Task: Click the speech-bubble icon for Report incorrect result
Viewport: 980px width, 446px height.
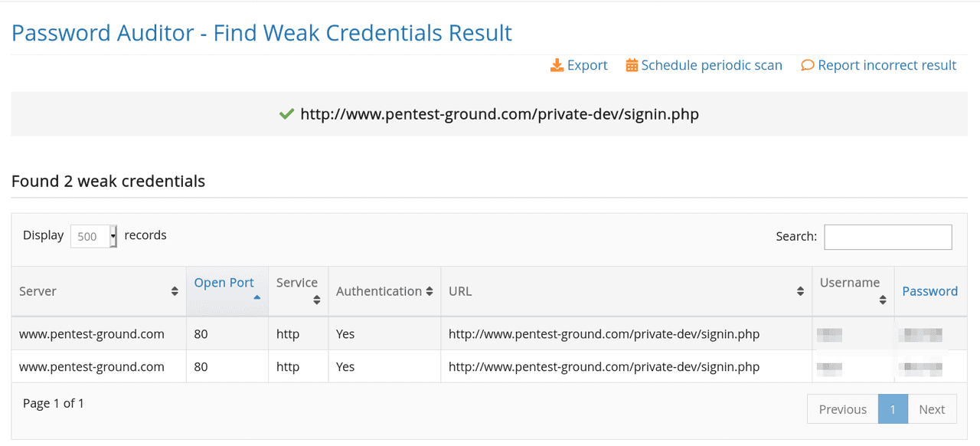Action: coord(807,65)
